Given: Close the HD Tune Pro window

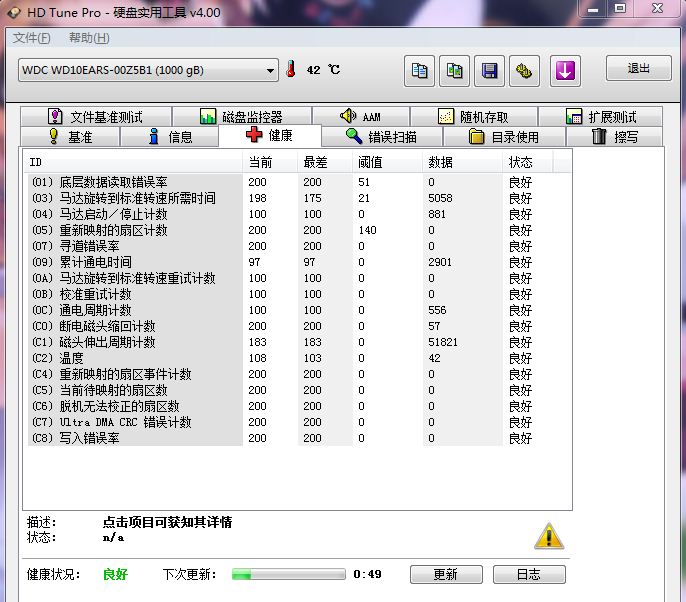Looking at the screenshot, I should click(x=657, y=9).
